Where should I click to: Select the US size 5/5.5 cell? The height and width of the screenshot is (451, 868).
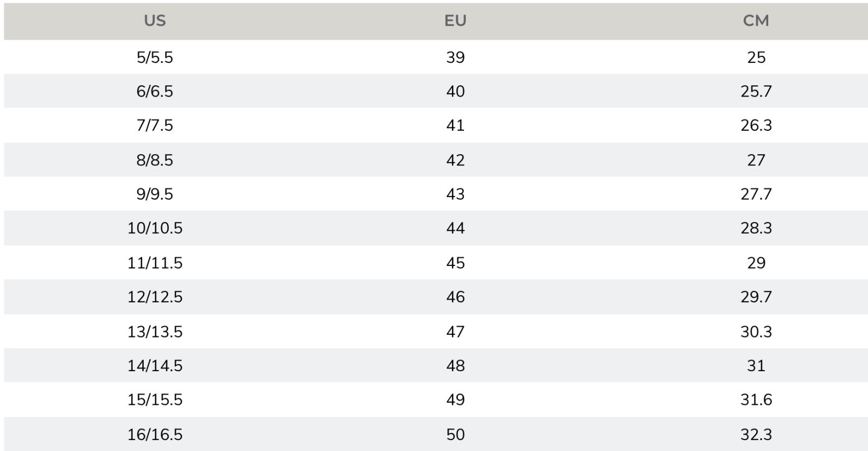coord(155,57)
